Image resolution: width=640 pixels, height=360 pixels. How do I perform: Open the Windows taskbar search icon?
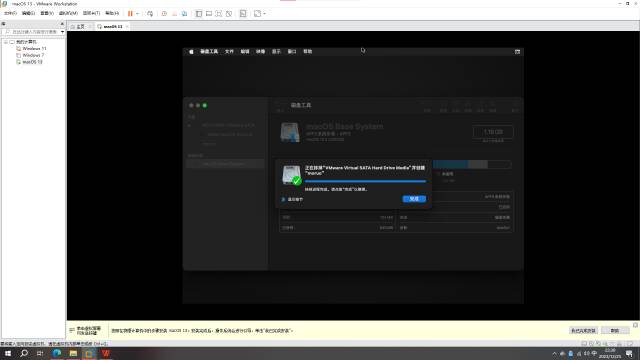24,353
